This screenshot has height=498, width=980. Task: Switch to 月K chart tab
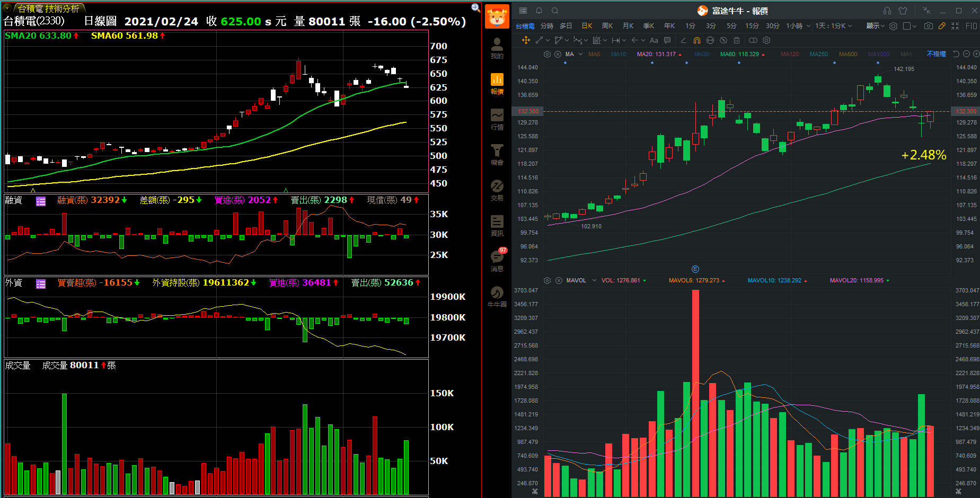tap(628, 25)
